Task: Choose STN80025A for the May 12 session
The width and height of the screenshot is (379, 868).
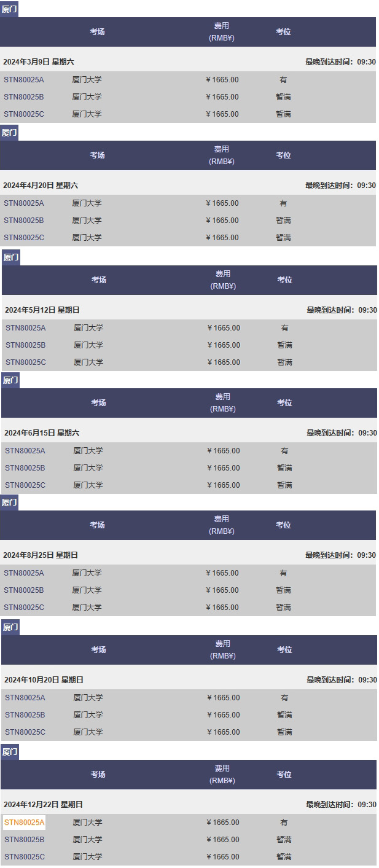Action: click(x=26, y=328)
